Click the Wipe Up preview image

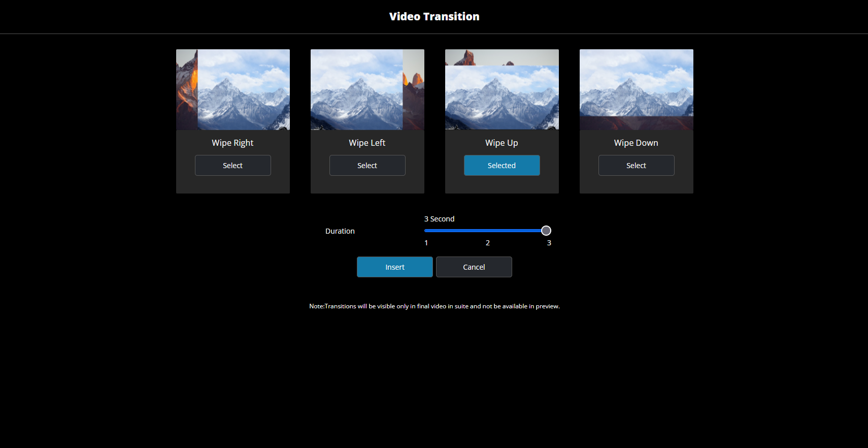coord(502,89)
